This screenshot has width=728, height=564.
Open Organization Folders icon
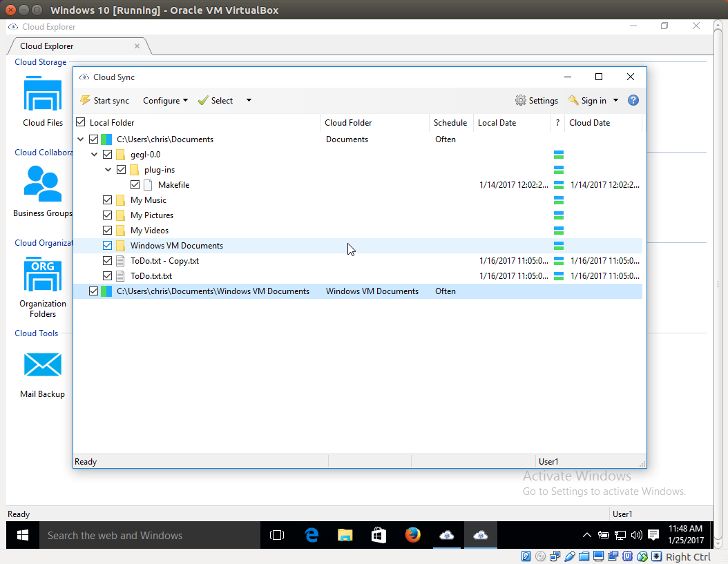(x=43, y=274)
